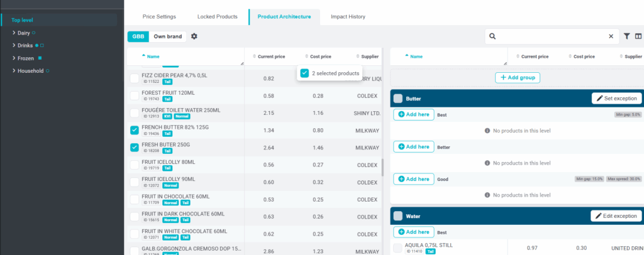644x255 pixels.
Task: Expand the Drinks tree node
Action: coord(14,45)
